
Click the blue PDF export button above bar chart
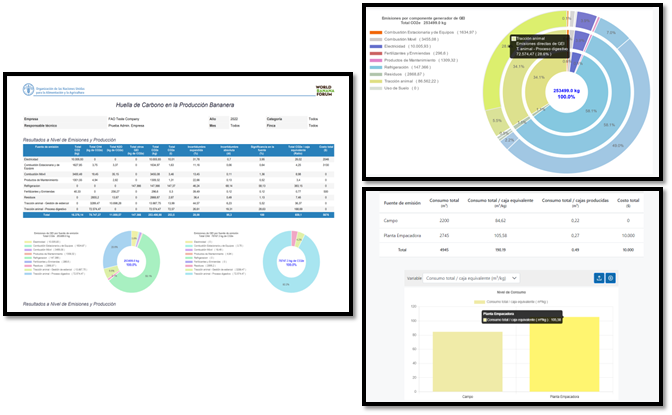pos(598,277)
